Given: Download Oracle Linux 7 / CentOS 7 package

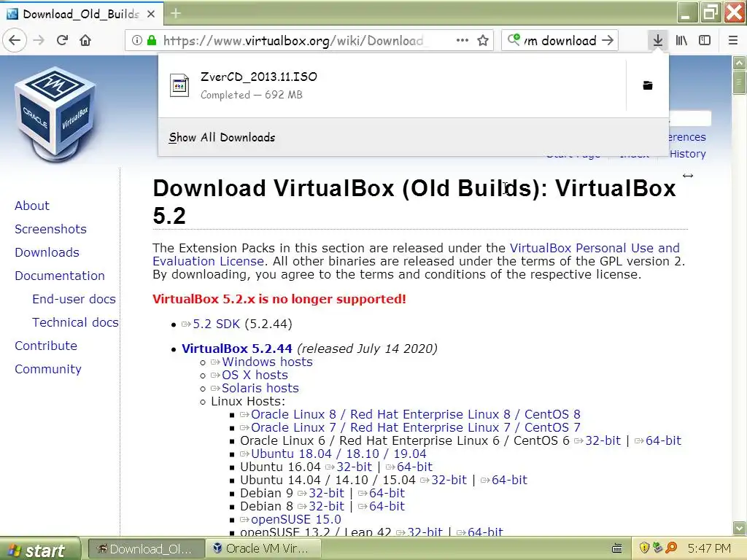Looking at the screenshot, I should tap(415, 427).
